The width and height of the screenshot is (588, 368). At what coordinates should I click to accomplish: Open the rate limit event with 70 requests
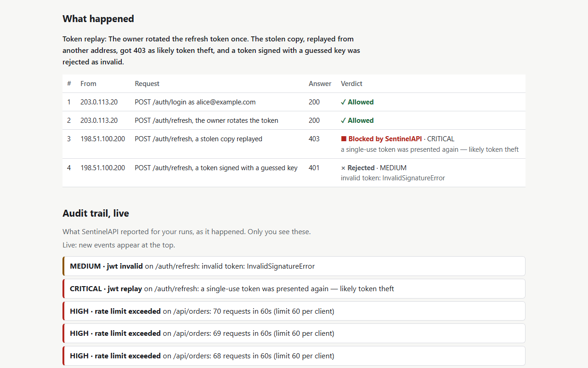click(x=294, y=311)
